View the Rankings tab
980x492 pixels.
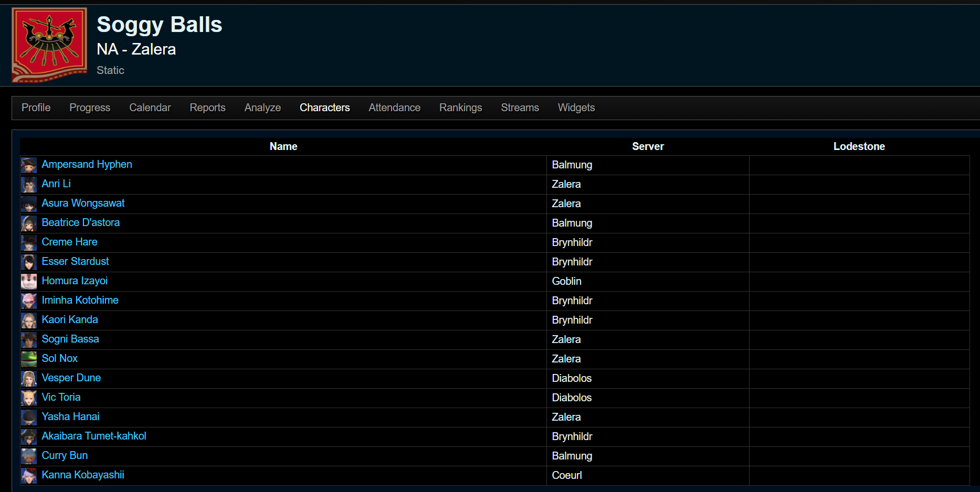(x=461, y=108)
